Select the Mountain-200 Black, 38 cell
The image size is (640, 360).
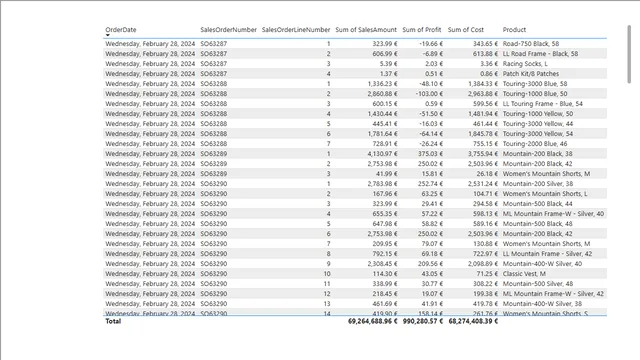537,154
